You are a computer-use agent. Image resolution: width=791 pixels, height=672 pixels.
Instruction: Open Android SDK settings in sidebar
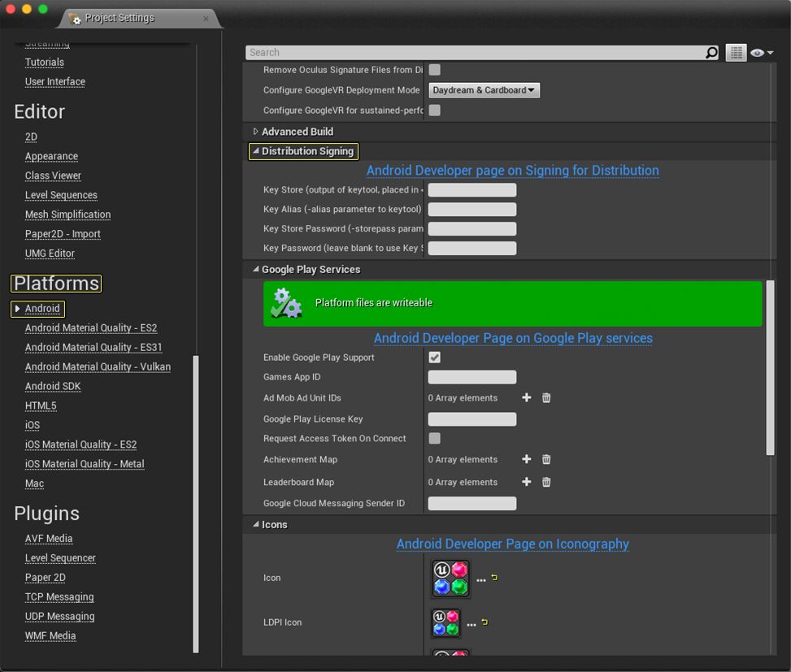pos(53,387)
